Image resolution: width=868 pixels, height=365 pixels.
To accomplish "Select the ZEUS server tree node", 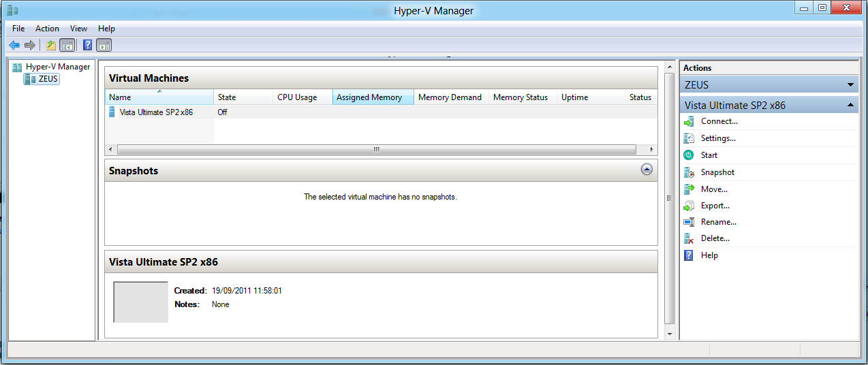I will coord(48,79).
